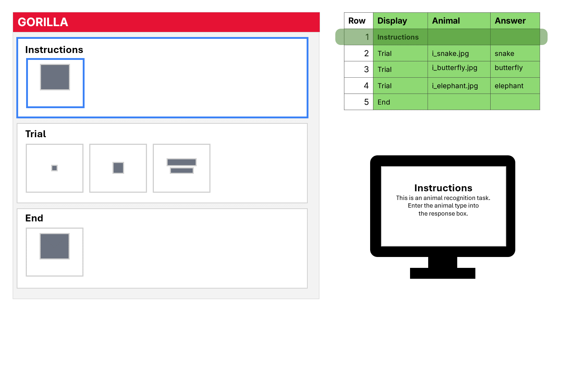Select the medium square icon in Trial zone
The height and width of the screenshot is (392, 561).
point(118,168)
